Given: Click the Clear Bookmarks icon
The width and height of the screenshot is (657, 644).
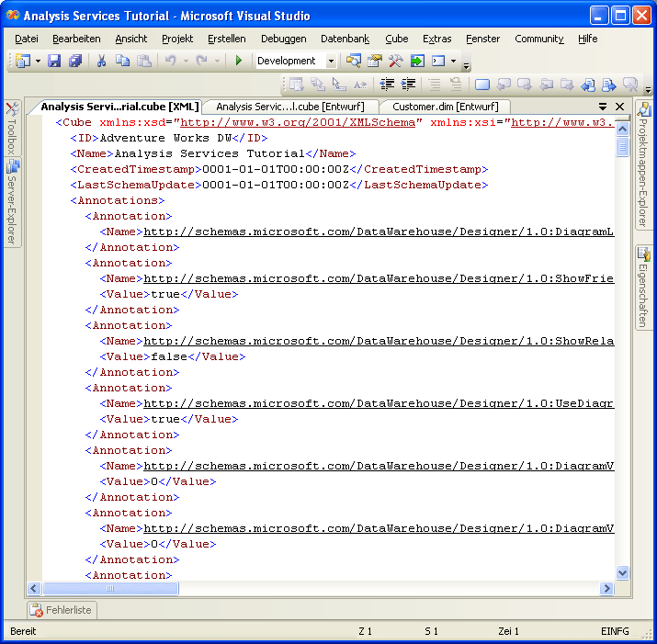Looking at the screenshot, I should pyautogui.click(x=630, y=85).
